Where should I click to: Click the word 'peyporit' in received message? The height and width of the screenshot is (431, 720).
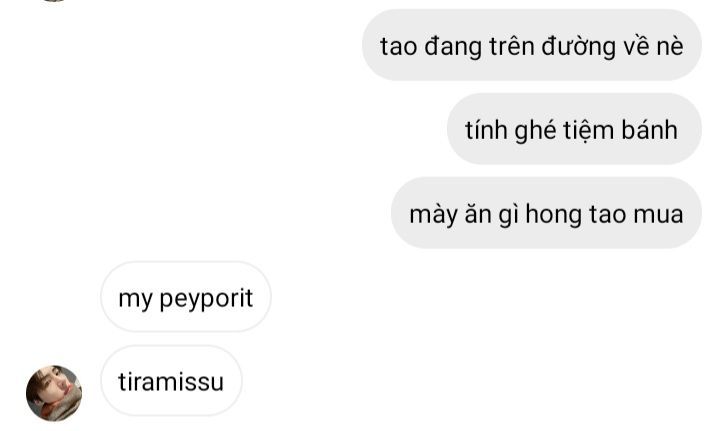tap(206, 299)
